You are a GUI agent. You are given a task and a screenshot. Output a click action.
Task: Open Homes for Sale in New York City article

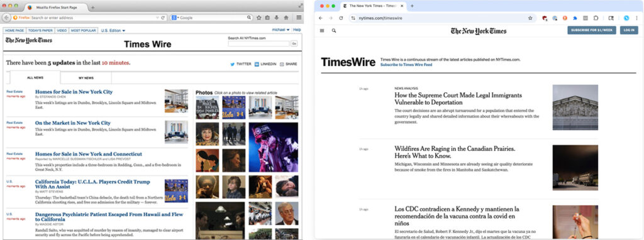click(x=74, y=92)
